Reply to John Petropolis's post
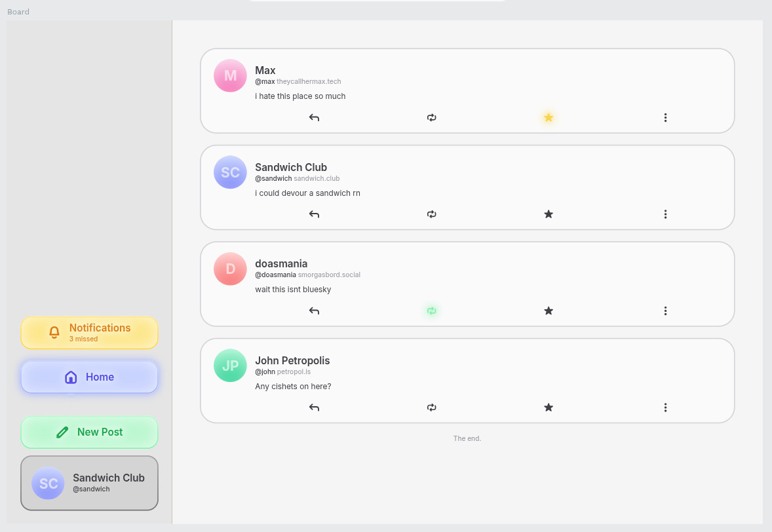Image resolution: width=772 pixels, height=532 pixels. pos(314,408)
